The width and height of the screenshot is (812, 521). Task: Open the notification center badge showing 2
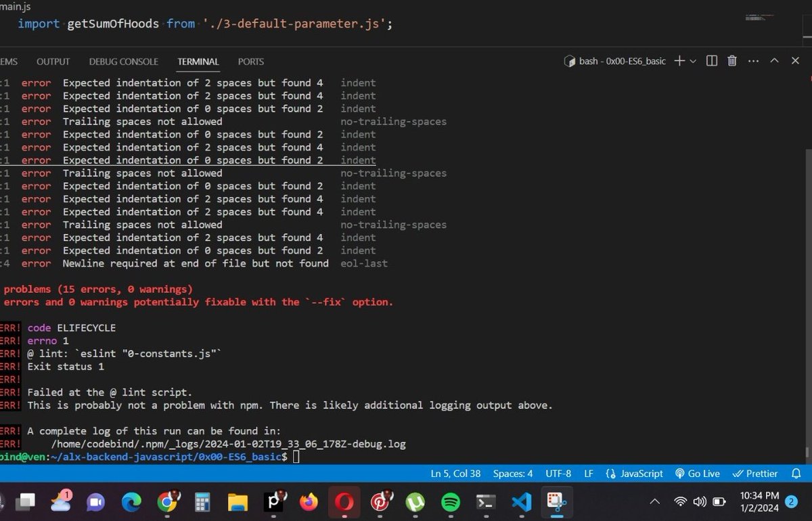tap(791, 501)
